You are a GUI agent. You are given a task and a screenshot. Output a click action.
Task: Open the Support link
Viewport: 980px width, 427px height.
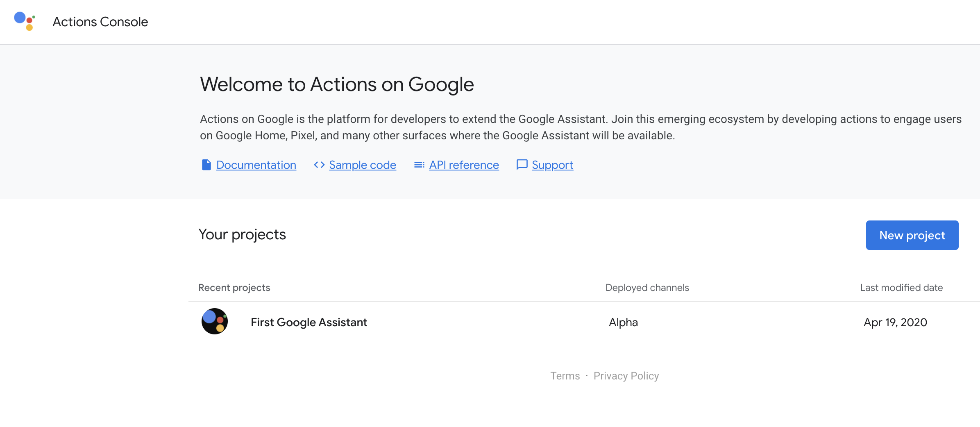pos(553,165)
